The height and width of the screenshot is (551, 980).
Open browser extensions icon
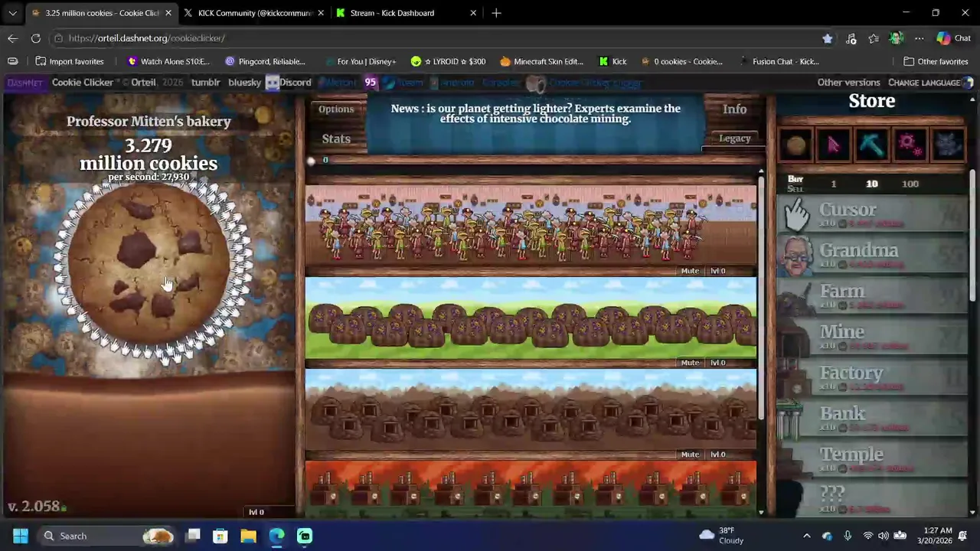pos(851,38)
